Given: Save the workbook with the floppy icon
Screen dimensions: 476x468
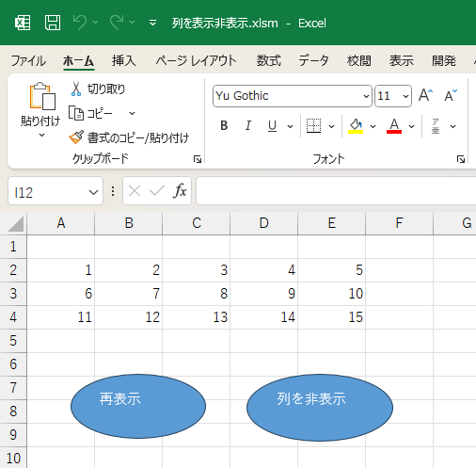Looking at the screenshot, I should point(53,23).
